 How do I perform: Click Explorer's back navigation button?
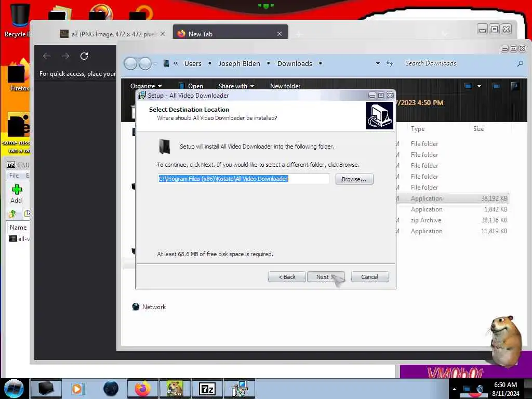[130, 63]
